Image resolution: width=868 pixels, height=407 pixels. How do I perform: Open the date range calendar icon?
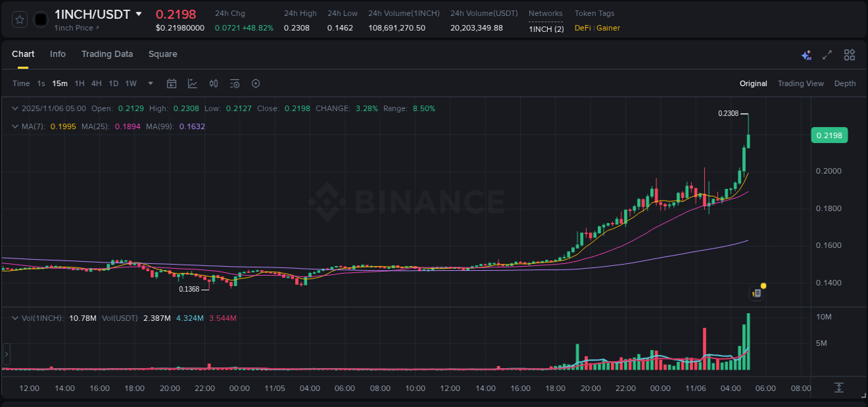click(172, 83)
